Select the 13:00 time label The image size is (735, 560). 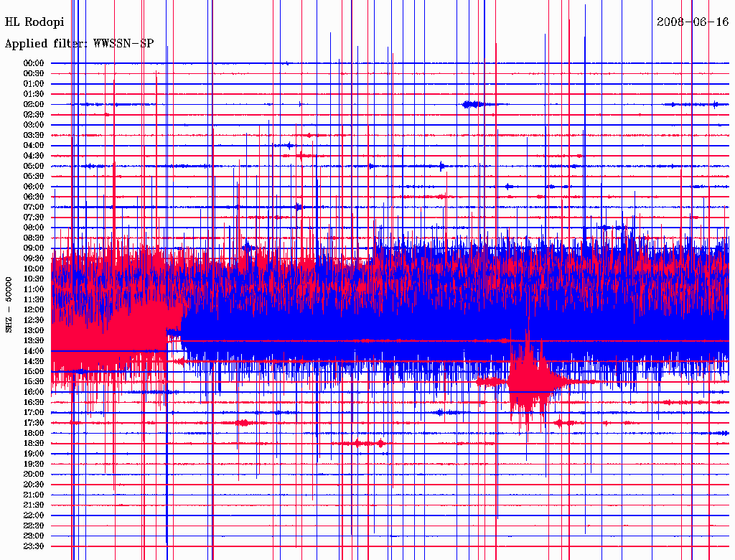pyautogui.click(x=34, y=330)
